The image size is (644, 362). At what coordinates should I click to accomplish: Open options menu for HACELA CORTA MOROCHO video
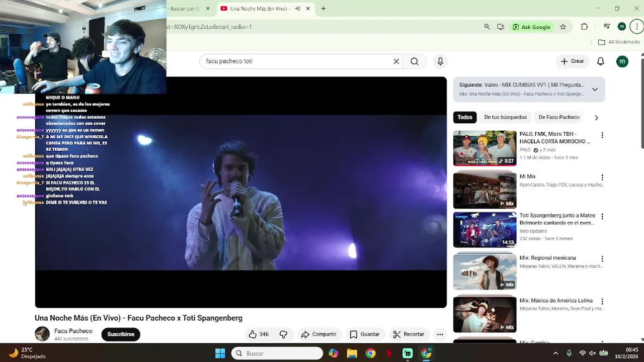coord(602,135)
